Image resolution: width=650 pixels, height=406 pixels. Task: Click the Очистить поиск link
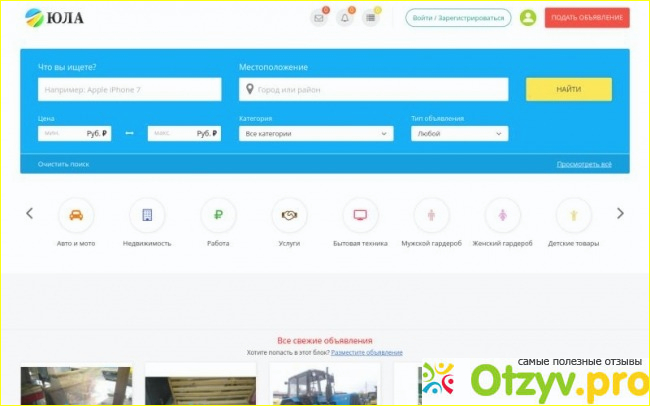click(63, 164)
